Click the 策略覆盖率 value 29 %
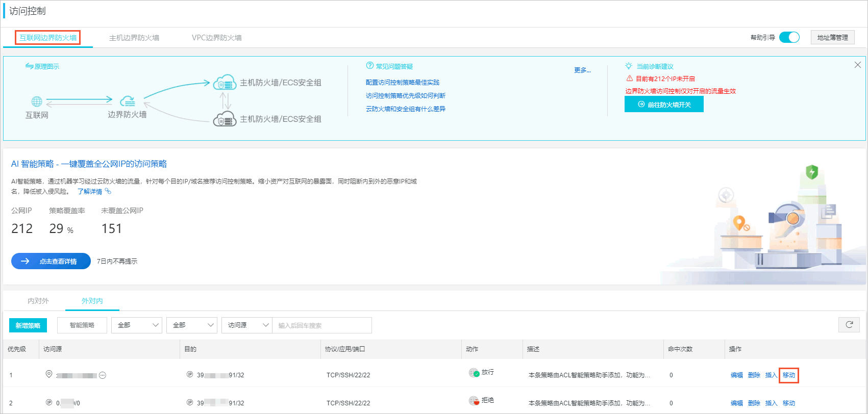Screen dimensions: 868x414 click(61, 229)
